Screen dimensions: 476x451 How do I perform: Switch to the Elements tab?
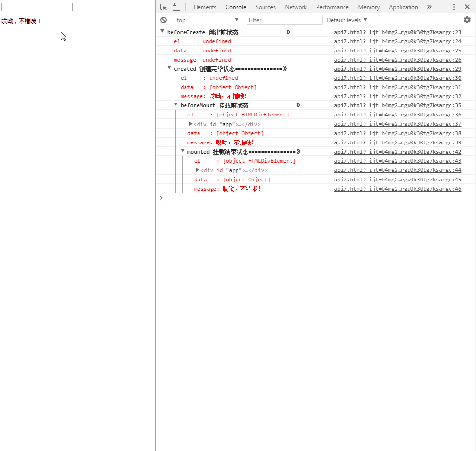(205, 7)
